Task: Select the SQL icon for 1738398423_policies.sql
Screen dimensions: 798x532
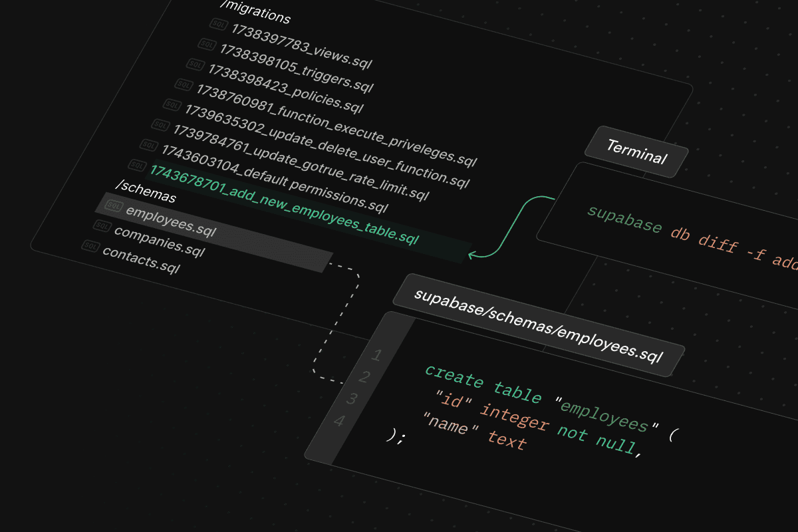Action: coord(196,65)
